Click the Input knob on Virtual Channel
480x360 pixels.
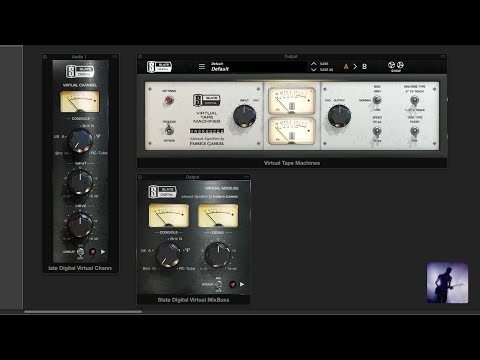[80, 182]
